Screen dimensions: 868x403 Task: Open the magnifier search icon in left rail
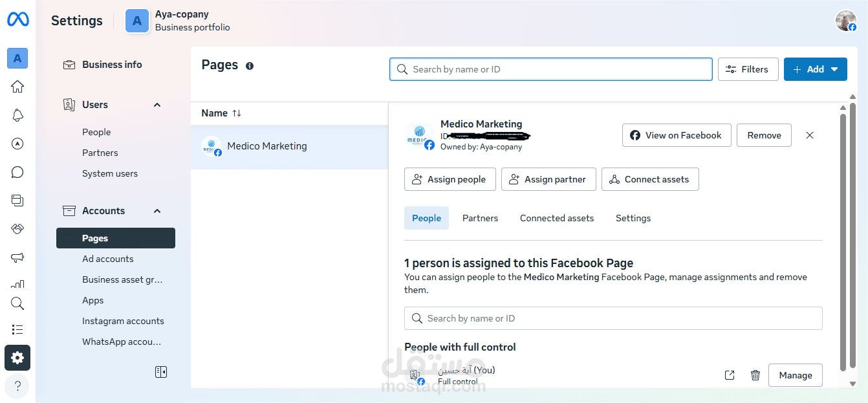click(17, 303)
